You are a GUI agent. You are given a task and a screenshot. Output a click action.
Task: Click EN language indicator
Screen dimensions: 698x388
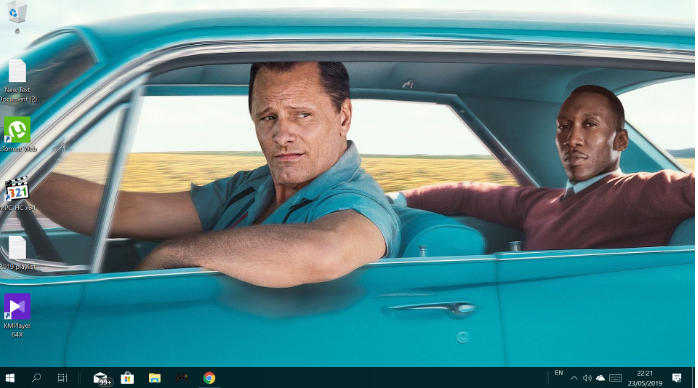click(559, 373)
